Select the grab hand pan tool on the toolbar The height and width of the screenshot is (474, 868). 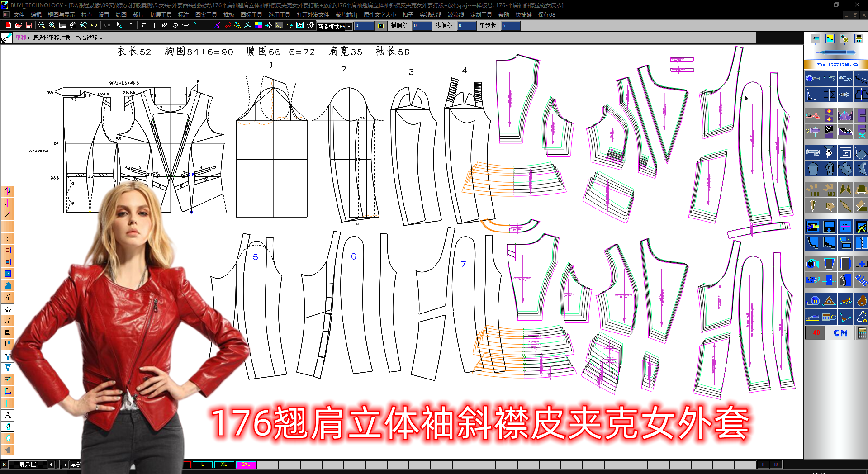tap(73, 26)
